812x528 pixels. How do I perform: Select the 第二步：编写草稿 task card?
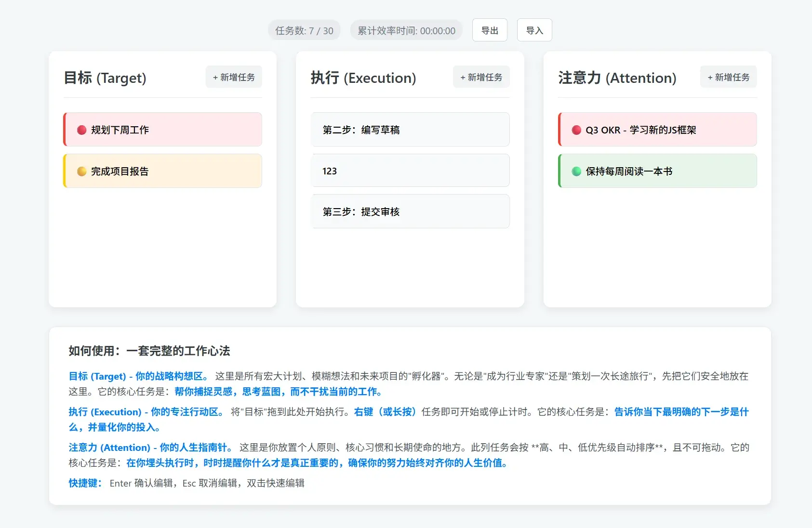(x=410, y=130)
